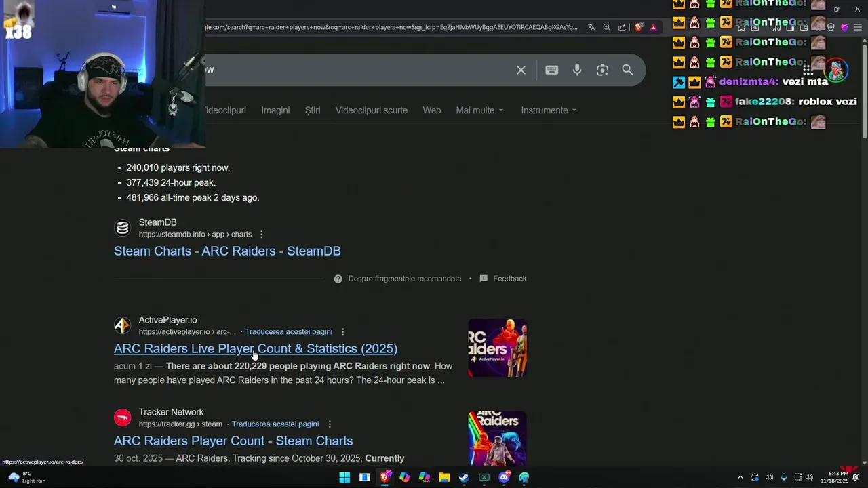Clear the Google search box text
Viewport: 868px width, 488px height.
[x=521, y=70]
